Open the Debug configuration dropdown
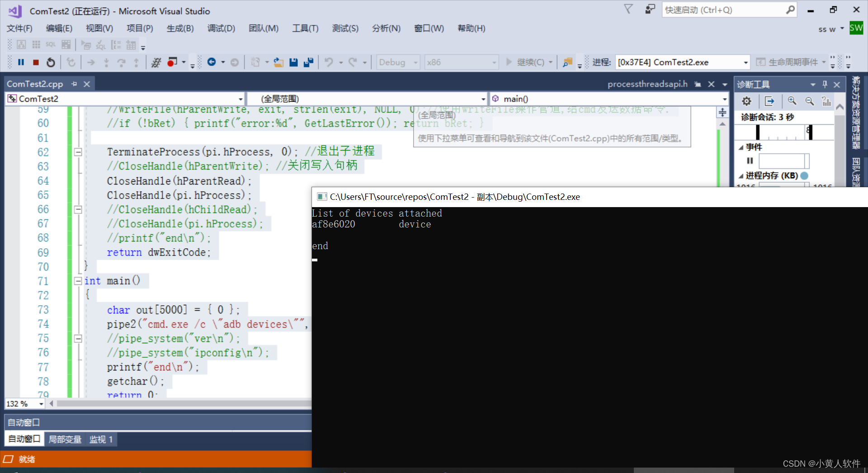 coord(398,62)
